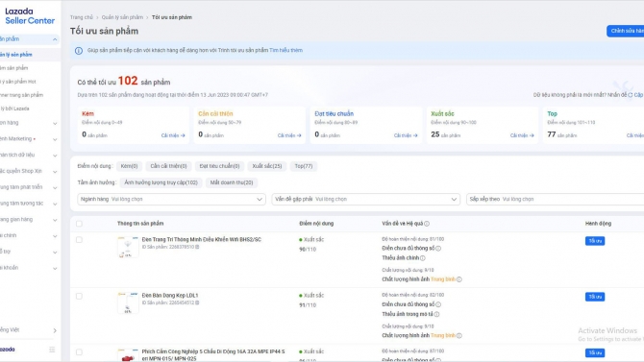Copy product ID 2268378510 with copy icon
The image size is (644, 362).
click(197, 247)
